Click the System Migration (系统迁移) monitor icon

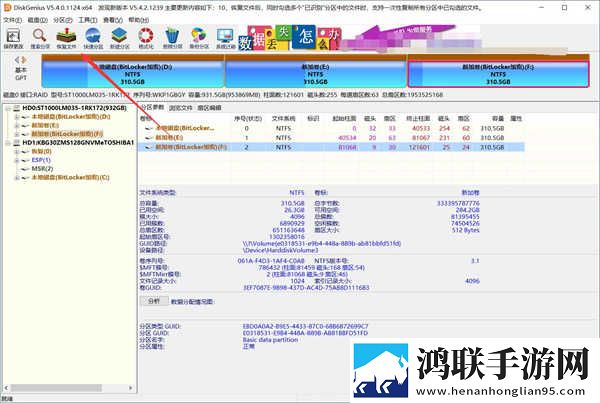pos(225,38)
